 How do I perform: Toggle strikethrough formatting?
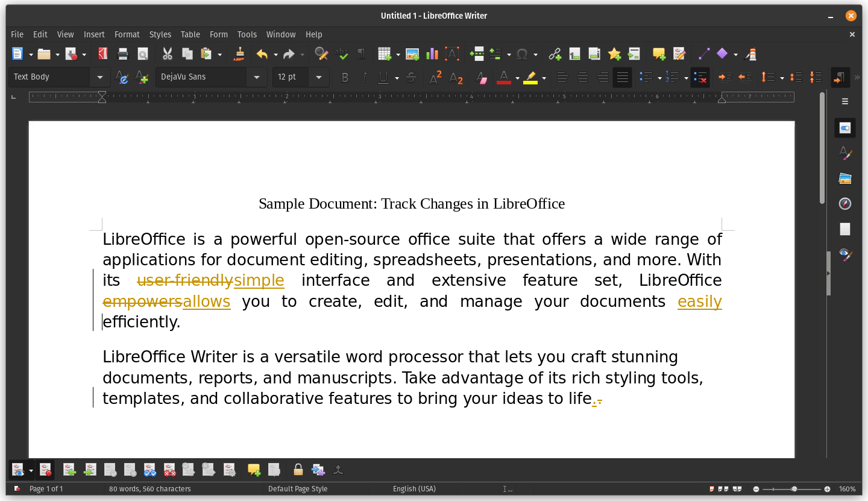tap(410, 77)
